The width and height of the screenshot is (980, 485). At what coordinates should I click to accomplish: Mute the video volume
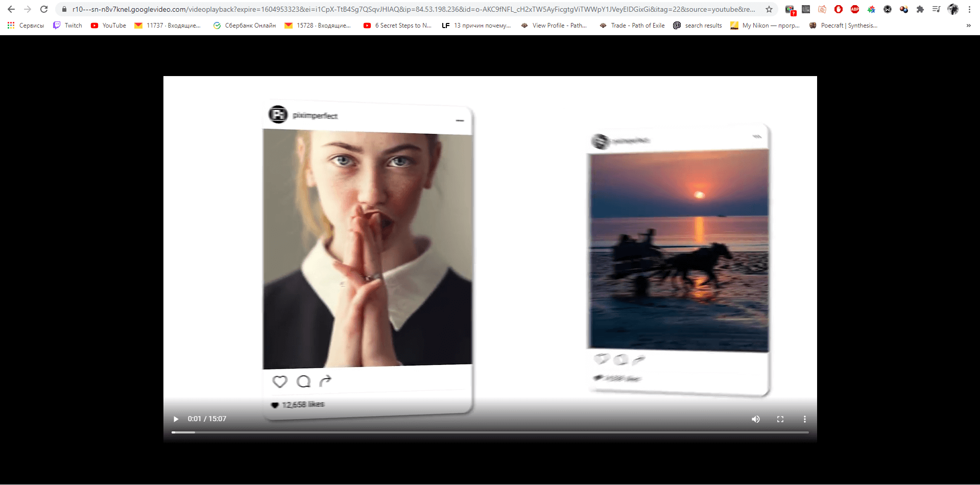[756, 419]
